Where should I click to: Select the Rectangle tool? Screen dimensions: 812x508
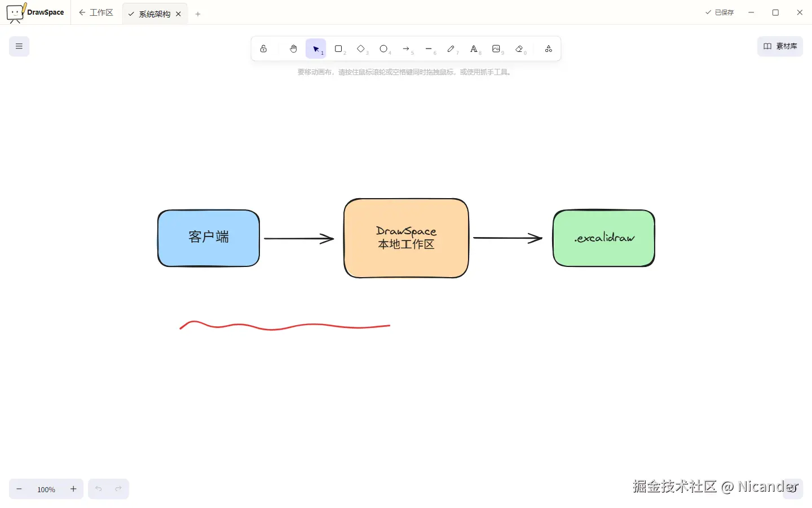338,49
